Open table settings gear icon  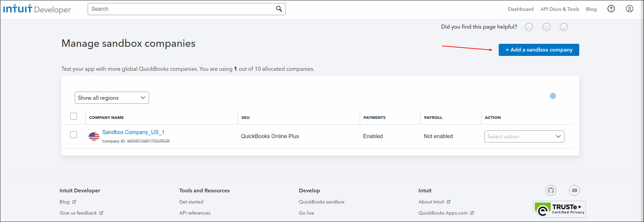(x=553, y=96)
